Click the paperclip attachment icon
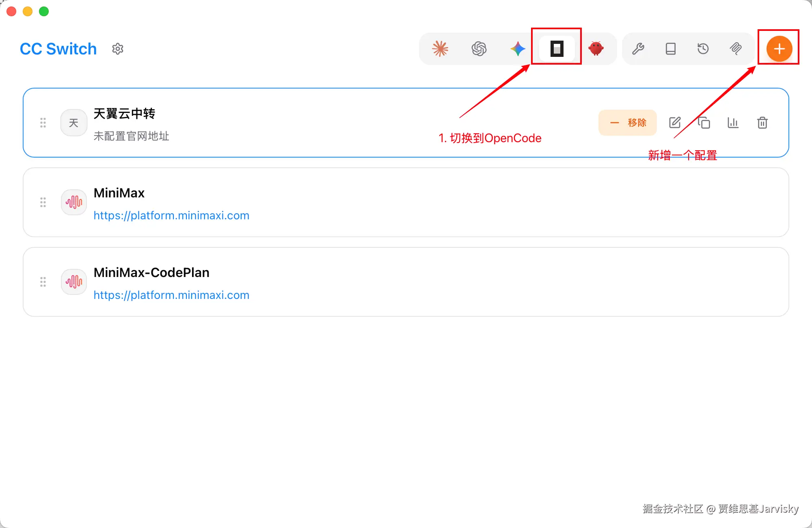Image resolution: width=812 pixels, height=528 pixels. tap(735, 49)
